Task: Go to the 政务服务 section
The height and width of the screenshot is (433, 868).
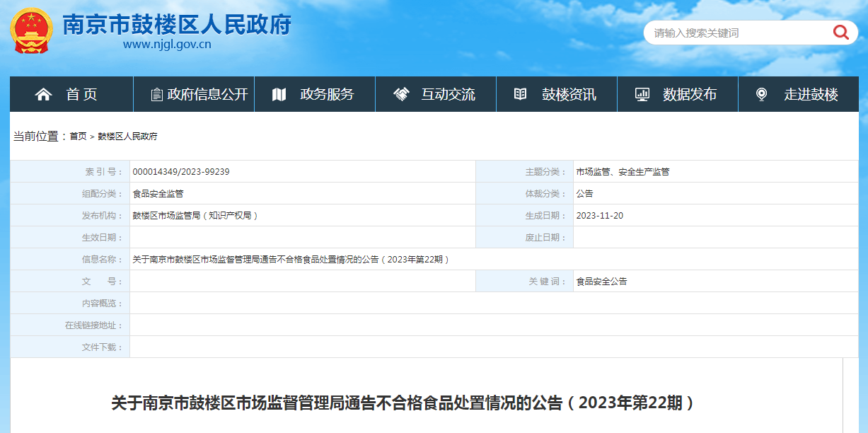Action: [327, 94]
